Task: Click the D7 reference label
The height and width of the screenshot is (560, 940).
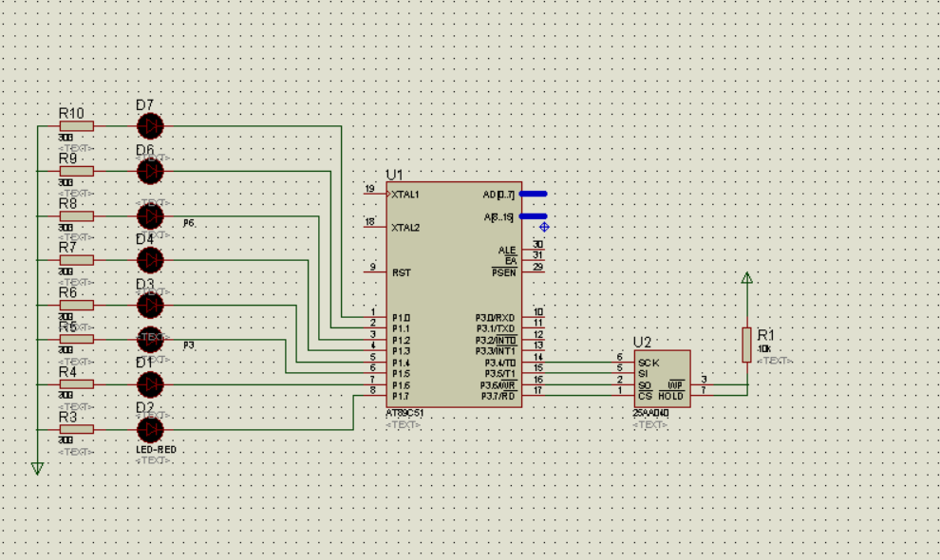Action: point(145,105)
